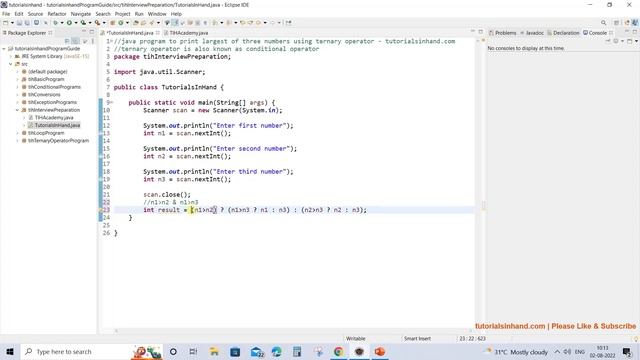The width and height of the screenshot is (640, 360).
Task: Open the terminal toolbar icon
Action: click(36, 23)
